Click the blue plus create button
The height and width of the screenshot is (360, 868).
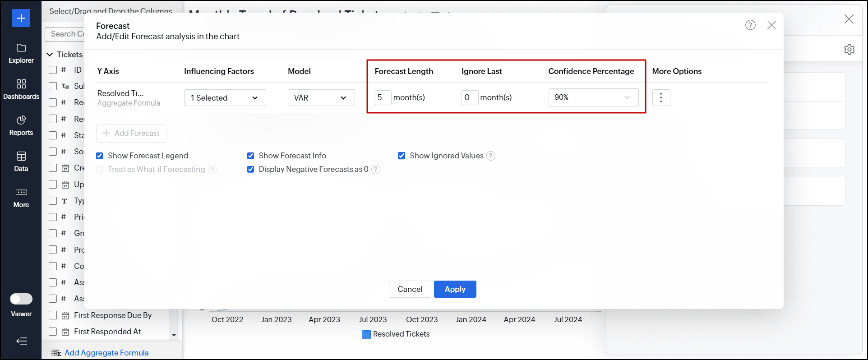click(x=21, y=18)
